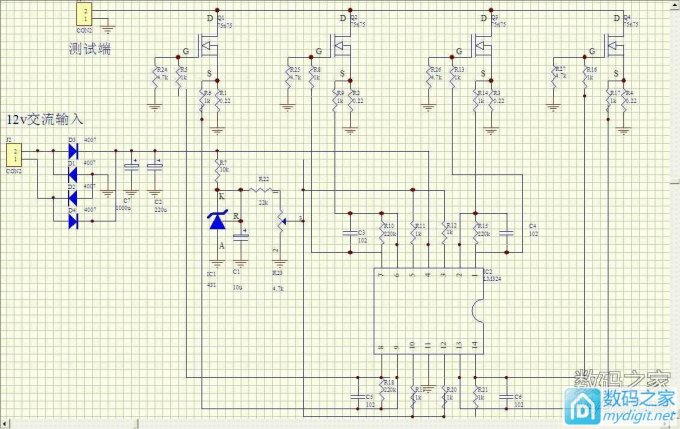The height and width of the screenshot is (429, 680).
Task: Select the R24 4.7k resistor
Action: click(155, 73)
